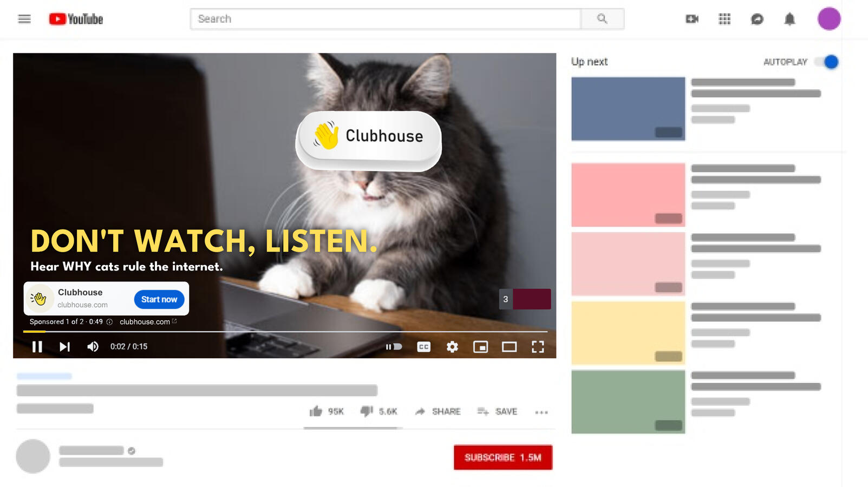Click inside the Search field

(386, 19)
